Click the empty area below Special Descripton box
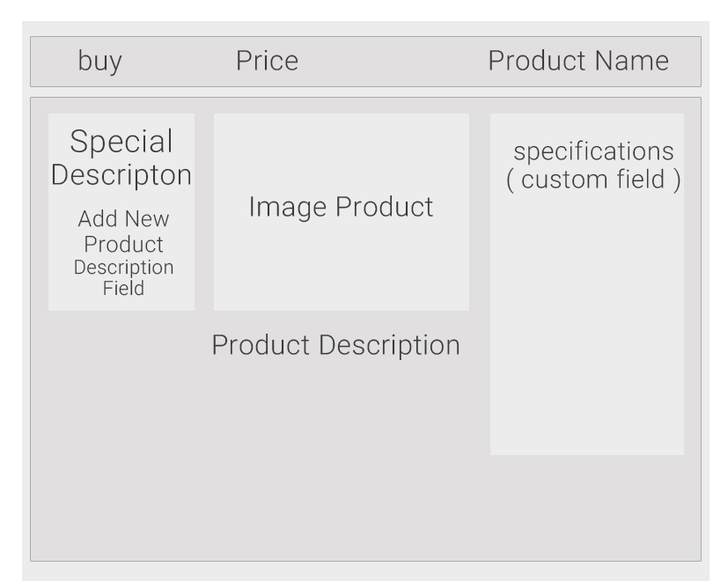Image resolution: width=728 pixels, height=581 pixels. tap(121, 432)
